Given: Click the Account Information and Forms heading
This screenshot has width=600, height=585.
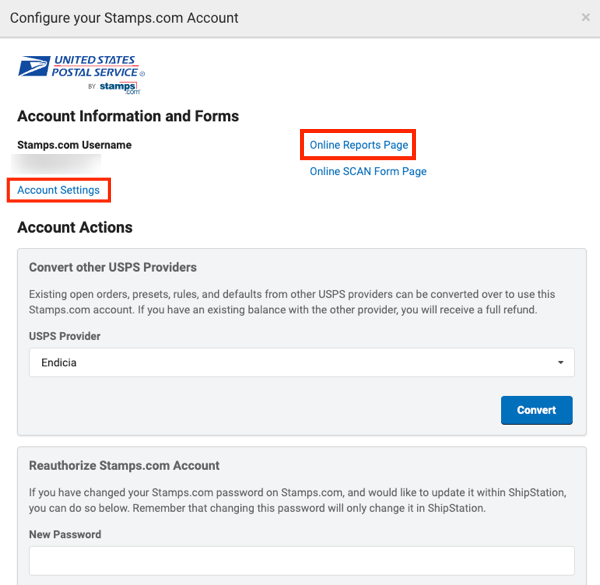Looking at the screenshot, I should click(128, 116).
